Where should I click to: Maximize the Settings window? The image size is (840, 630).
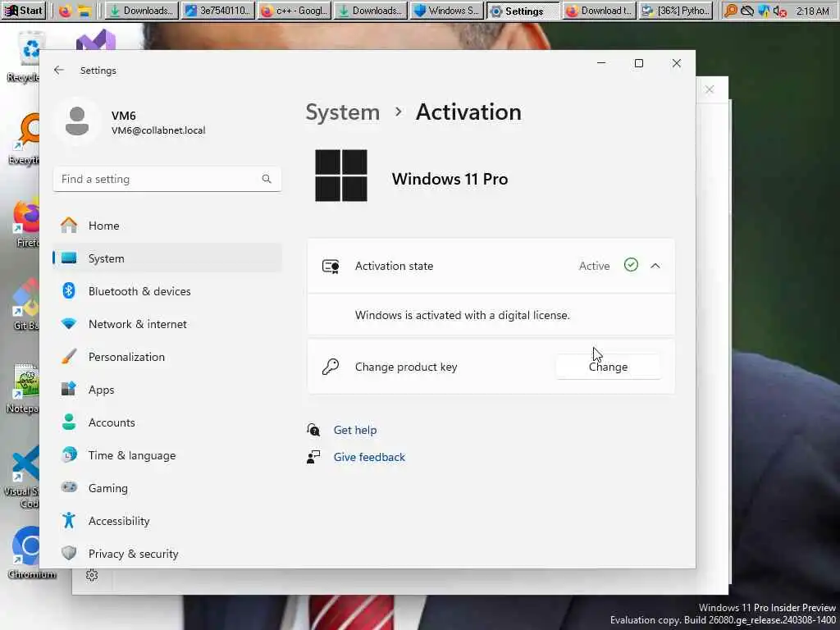[638, 63]
